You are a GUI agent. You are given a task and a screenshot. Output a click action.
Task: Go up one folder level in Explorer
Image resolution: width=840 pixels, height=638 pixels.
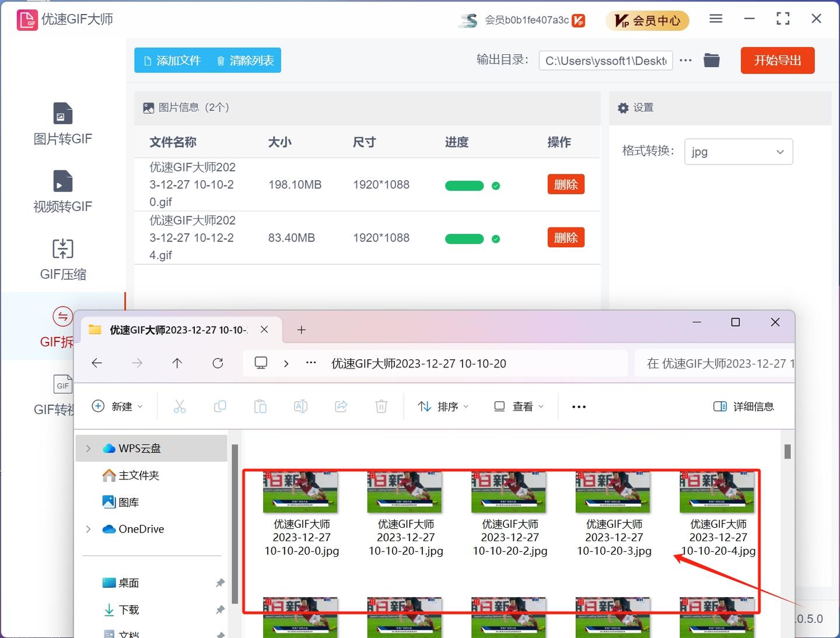point(177,363)
